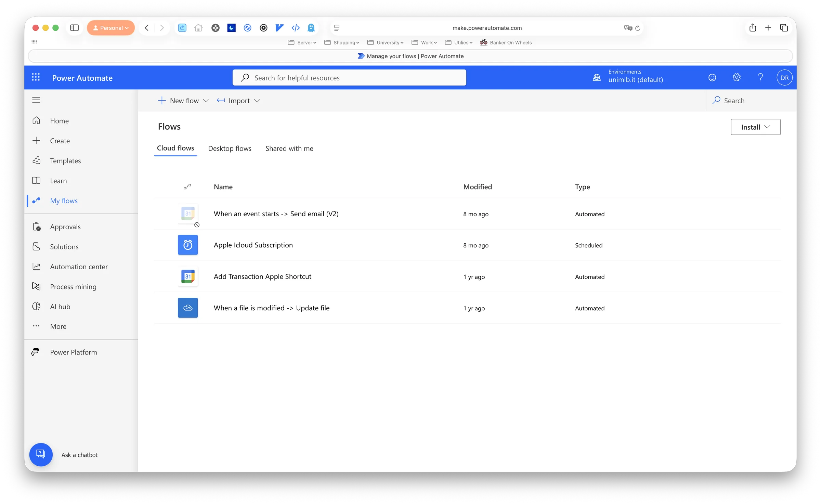Click the ghost extension icon in toolbar

point(311,28)
